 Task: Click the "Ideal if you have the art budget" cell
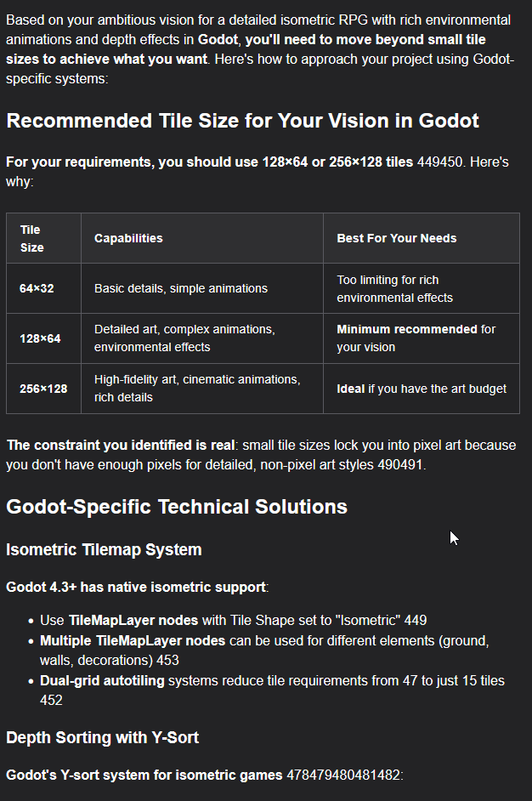pyautogui.click(x=422, y=389)
